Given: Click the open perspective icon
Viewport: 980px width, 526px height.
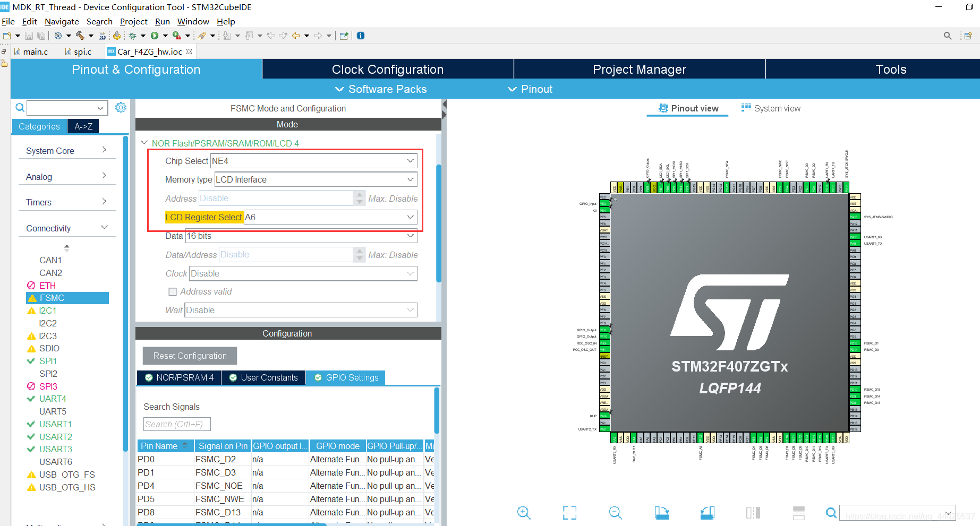Looking at the screenshot, I should [x=968, y=36].
